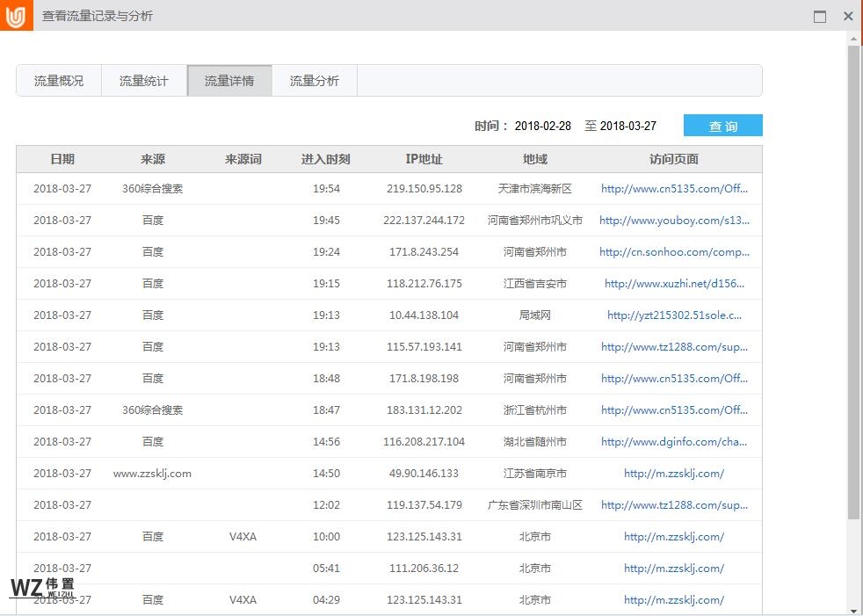Click the orange app logo icon

click(14, 15)
